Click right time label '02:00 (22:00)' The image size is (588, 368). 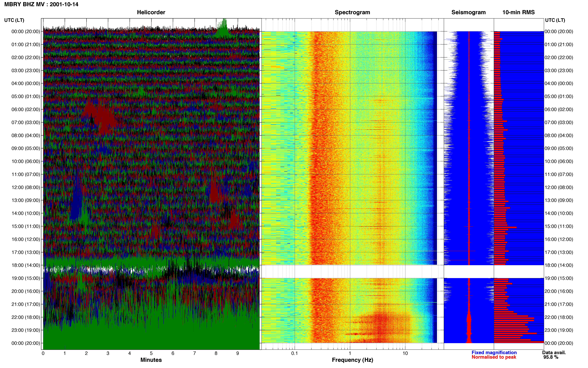pyautogui.click(x=559, y=58)
